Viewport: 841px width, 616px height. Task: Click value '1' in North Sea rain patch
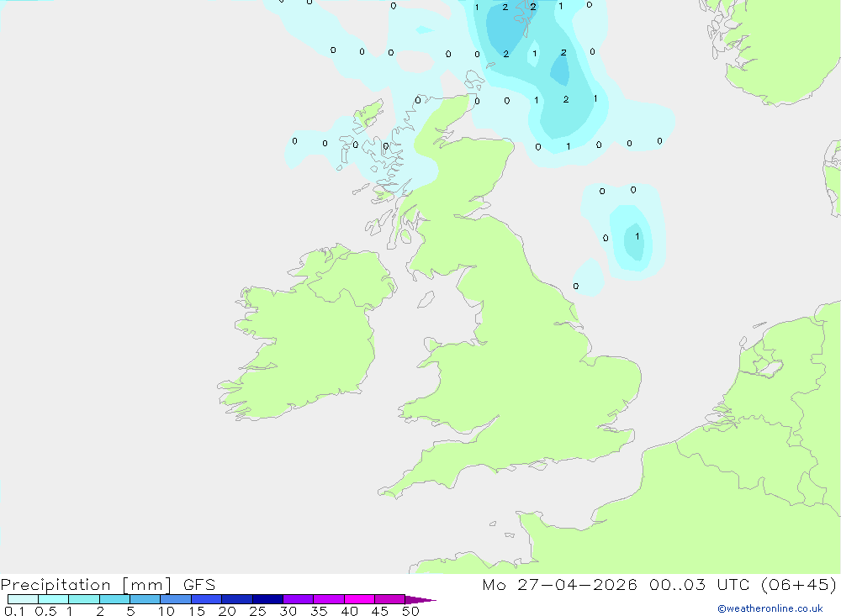[x=637, y=236]
